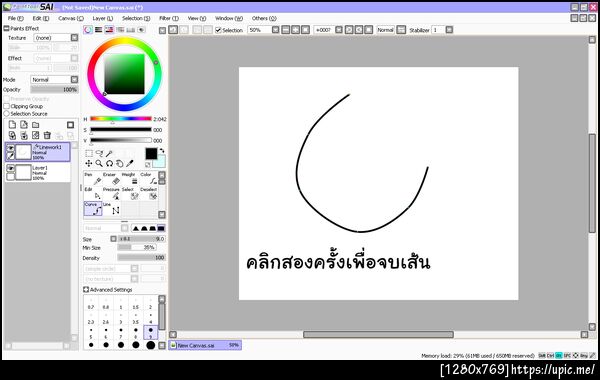This screenshot has width=600, height=380.
Task: Pick the rectangular selection tool
Action: coord(89,153)
